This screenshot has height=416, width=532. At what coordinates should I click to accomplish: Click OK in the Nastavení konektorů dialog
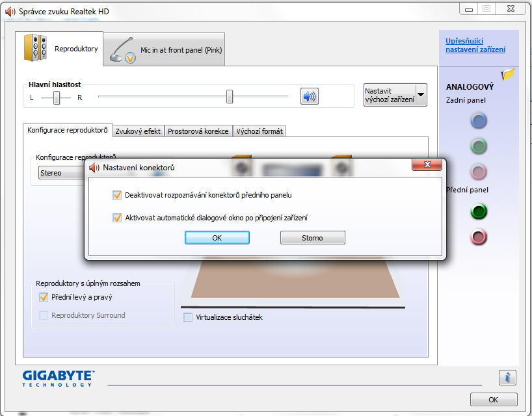click(217, 238)
